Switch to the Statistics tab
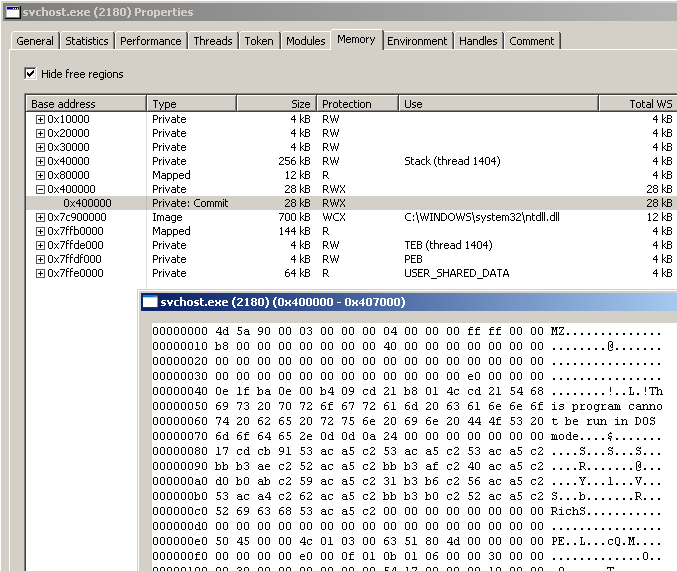Screen dimensions: 677x571 click(87, 41)
